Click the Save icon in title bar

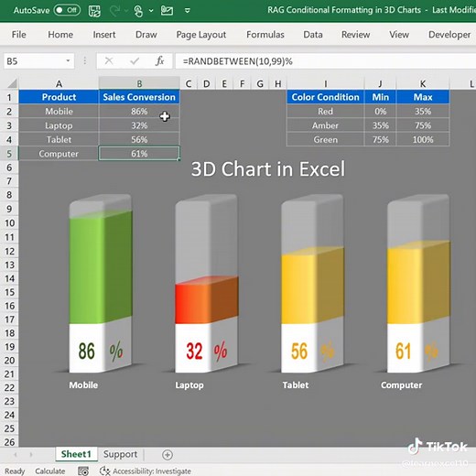pos(94,11)
